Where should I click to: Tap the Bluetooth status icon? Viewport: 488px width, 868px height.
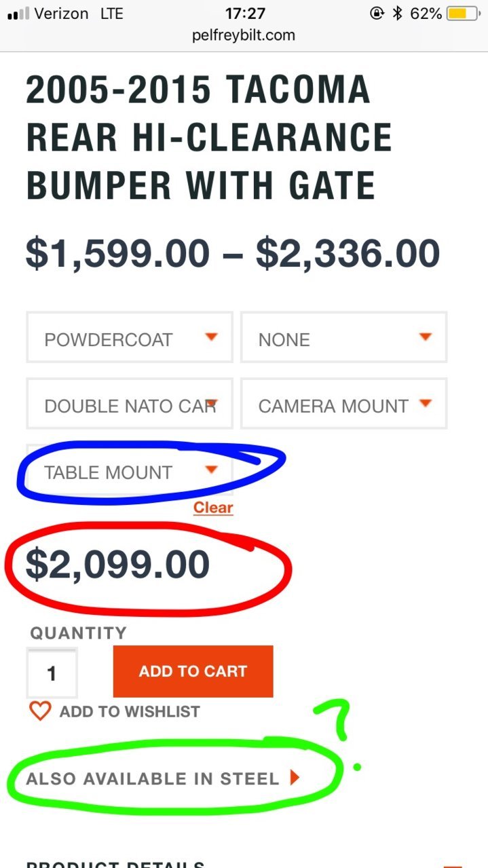coord(398,14)
